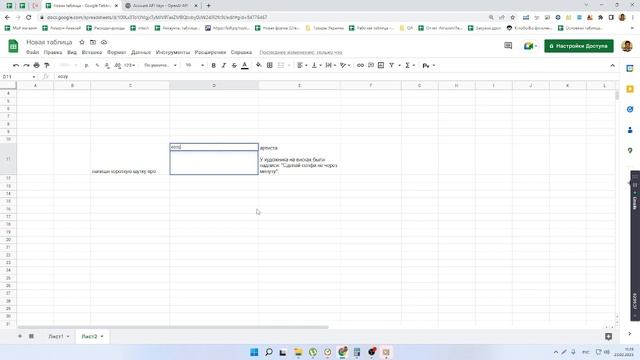This screenshot has width=640, height=360.
Task: Increase decimal places
Action: (118, 65)
